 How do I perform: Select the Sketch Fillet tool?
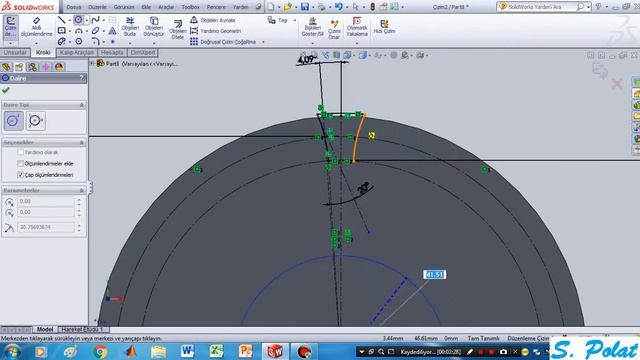point(96,41)
